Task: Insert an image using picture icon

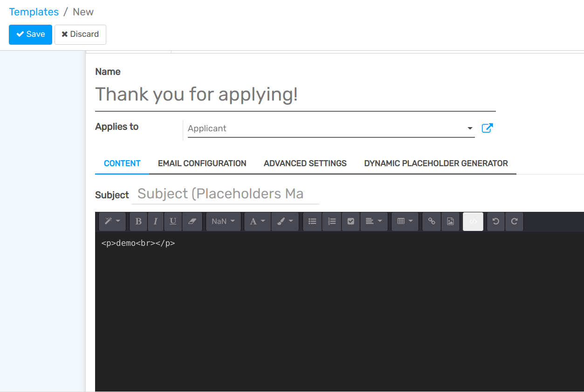Action: pyautogui.click(x=450, y=222)
